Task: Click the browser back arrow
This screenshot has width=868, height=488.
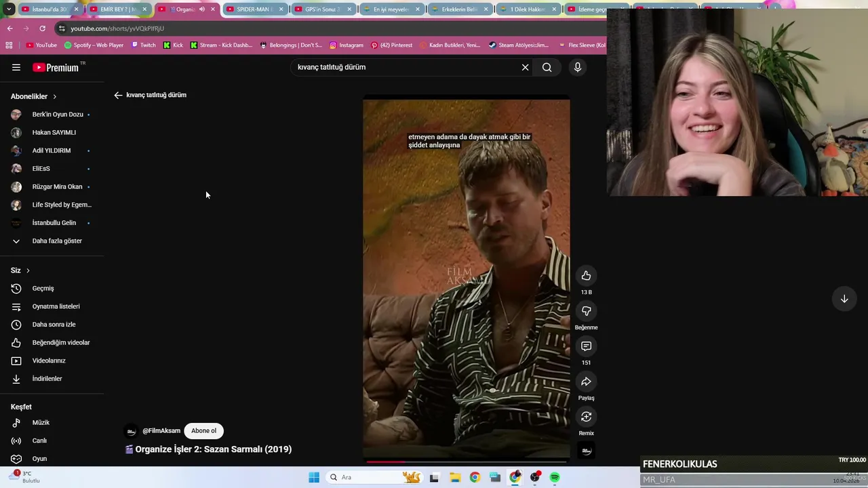Action: pos(9,28)
